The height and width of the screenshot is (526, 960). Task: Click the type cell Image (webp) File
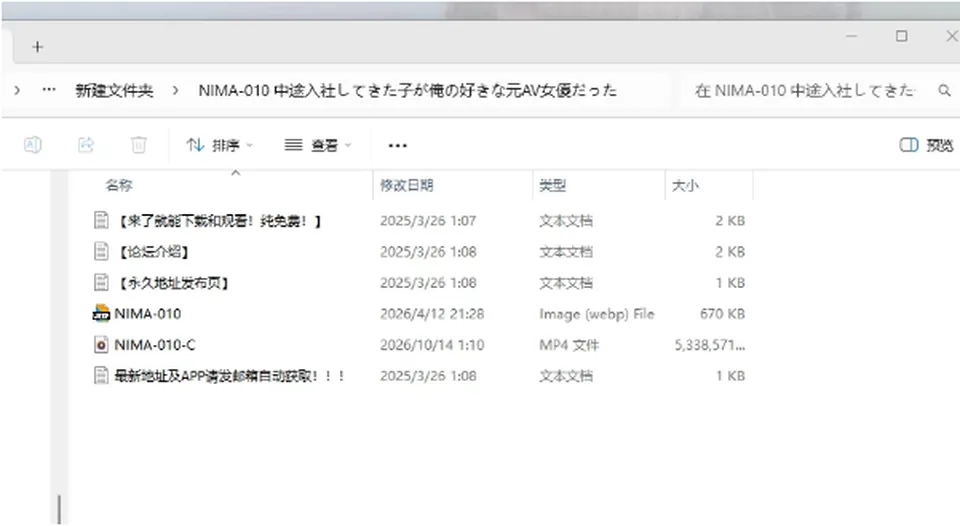pos(596,314)
